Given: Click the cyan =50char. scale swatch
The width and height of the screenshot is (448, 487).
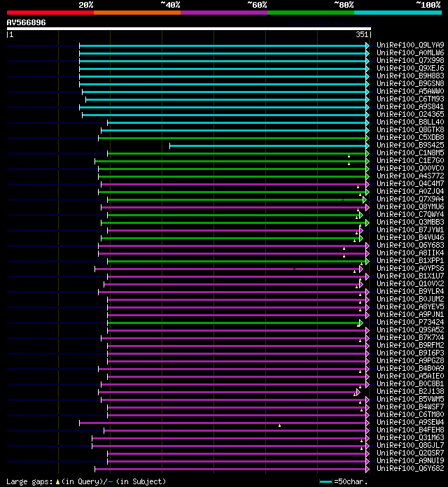Looking at the screenshot, I should (325, 481).
